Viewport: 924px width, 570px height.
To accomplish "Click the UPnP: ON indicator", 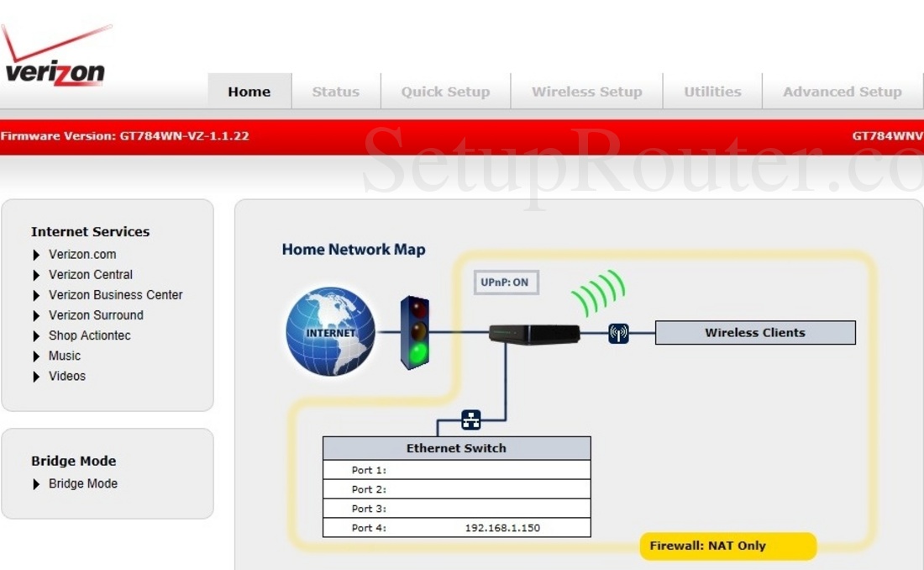I will (x=505, y=282).
